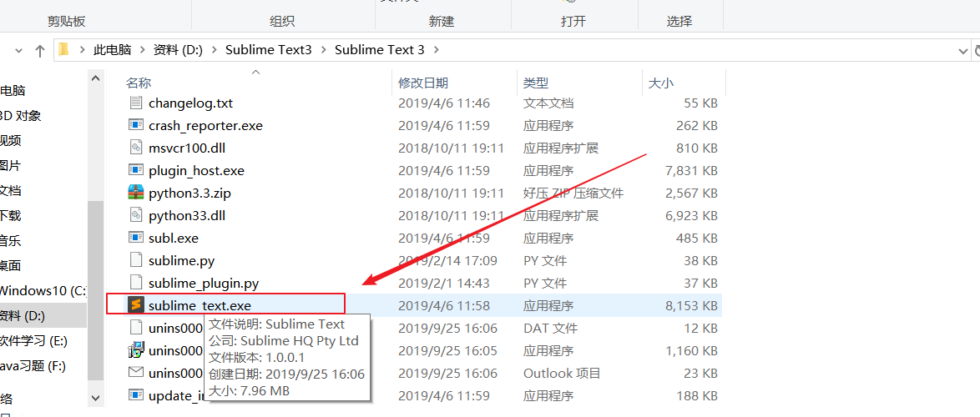Image resolution: width=980 pixels, height=417 pixels.
Task: Click the sublime.py file icon
Action: (x=136, y=260)
